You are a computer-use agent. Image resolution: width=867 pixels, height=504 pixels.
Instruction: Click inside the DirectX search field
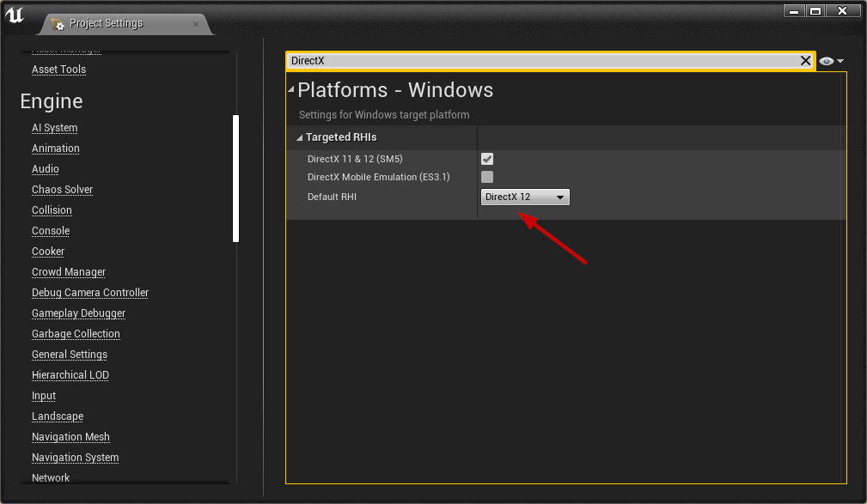point(516,60)
